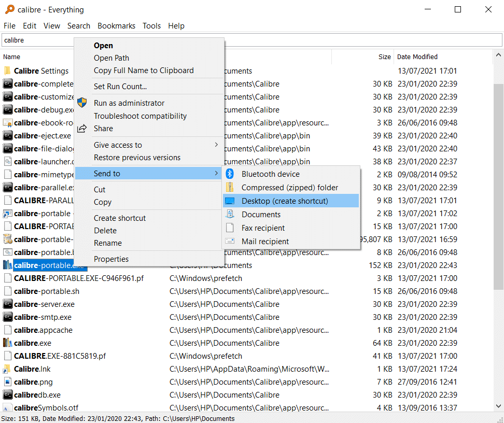Click the zipped folder icon
Screen dimensions: 504x423
(230, 187)
